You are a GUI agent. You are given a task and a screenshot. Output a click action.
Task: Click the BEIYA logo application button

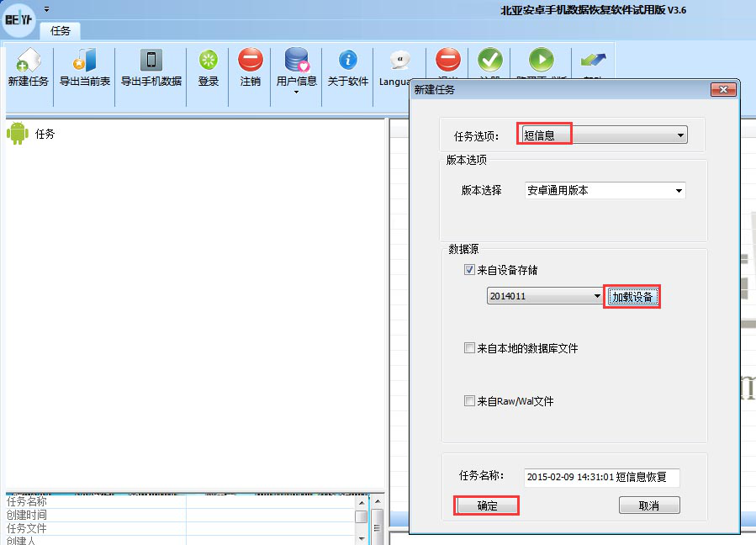[19, 19]
